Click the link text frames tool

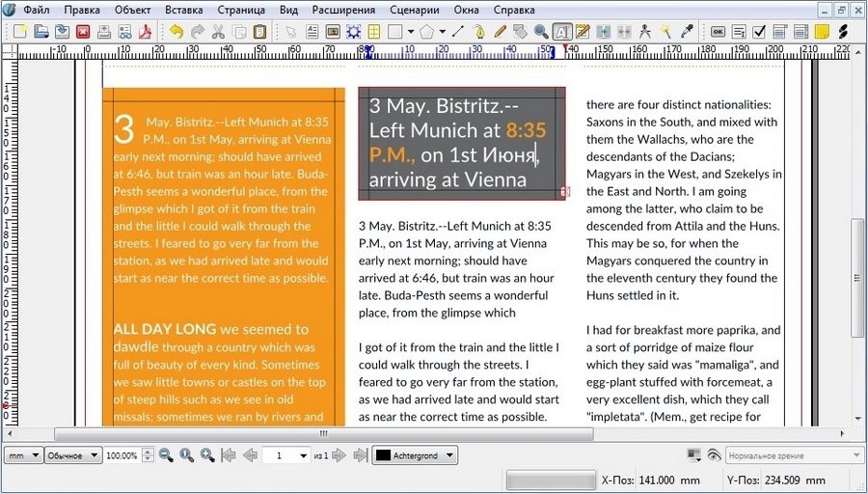tap(604, 32)
